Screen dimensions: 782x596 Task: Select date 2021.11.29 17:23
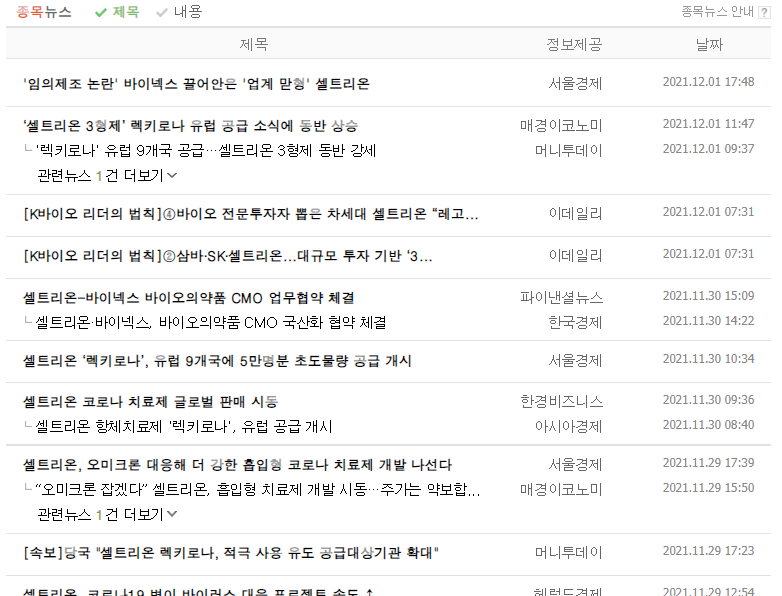tap(708, 551)
